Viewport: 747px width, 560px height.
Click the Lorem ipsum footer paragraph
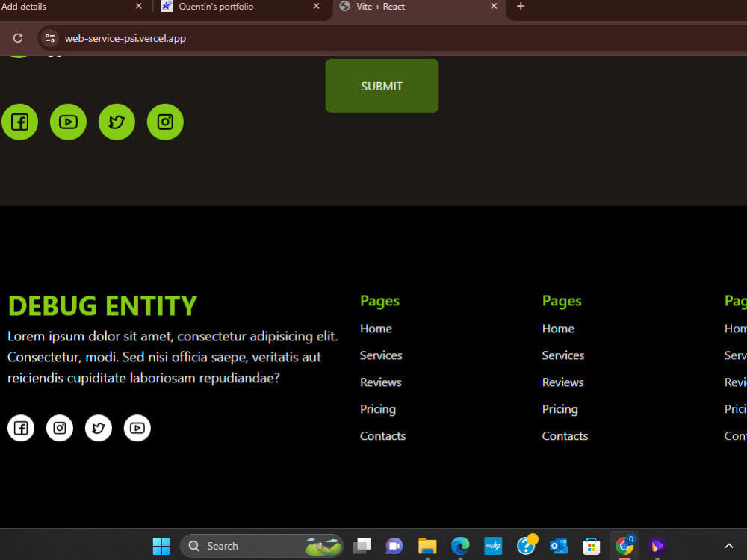(173, 357)
